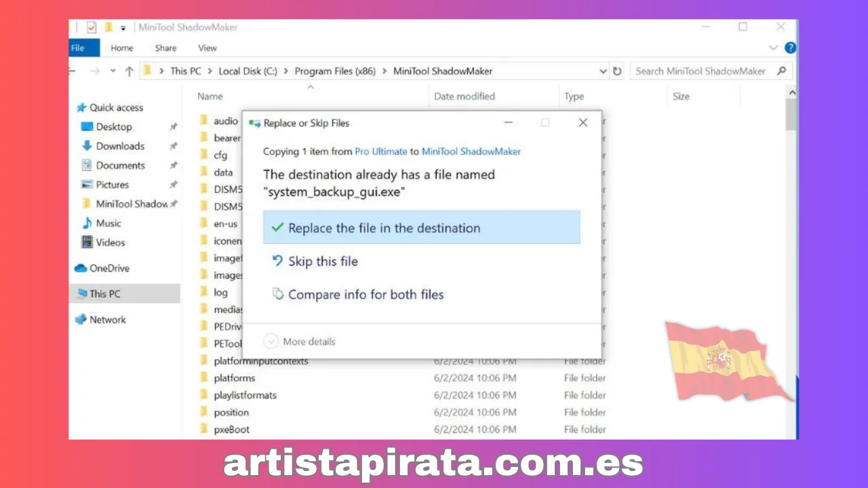The width and height of the screenshot is (868, 488).
Task: Click the folder icon in address bar
Action: pos(147,70)
